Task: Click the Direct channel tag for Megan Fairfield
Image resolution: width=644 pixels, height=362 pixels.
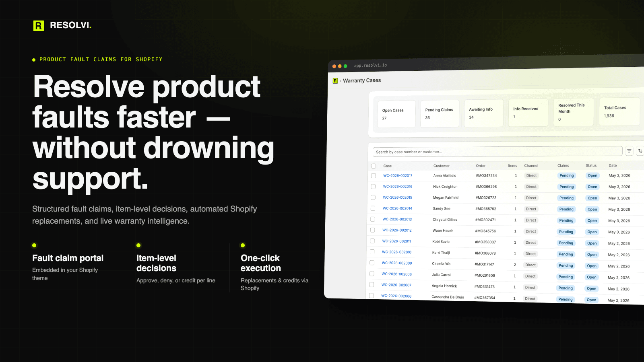Action: [x=531, y=198]
